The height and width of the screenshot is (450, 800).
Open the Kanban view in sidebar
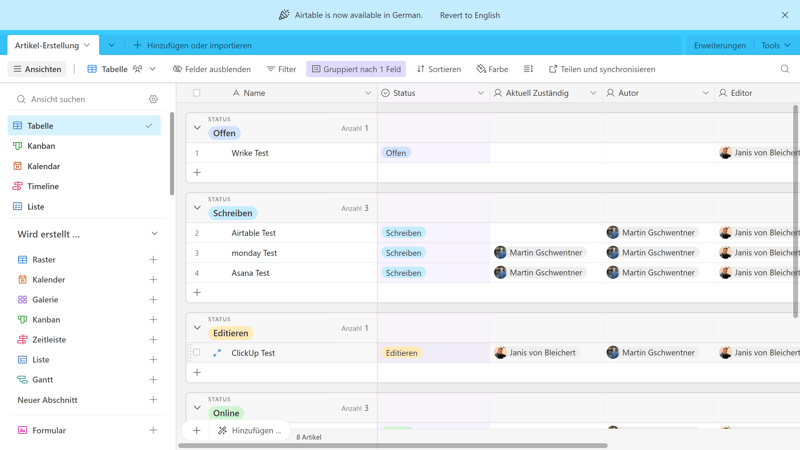(x=41, y=146)
